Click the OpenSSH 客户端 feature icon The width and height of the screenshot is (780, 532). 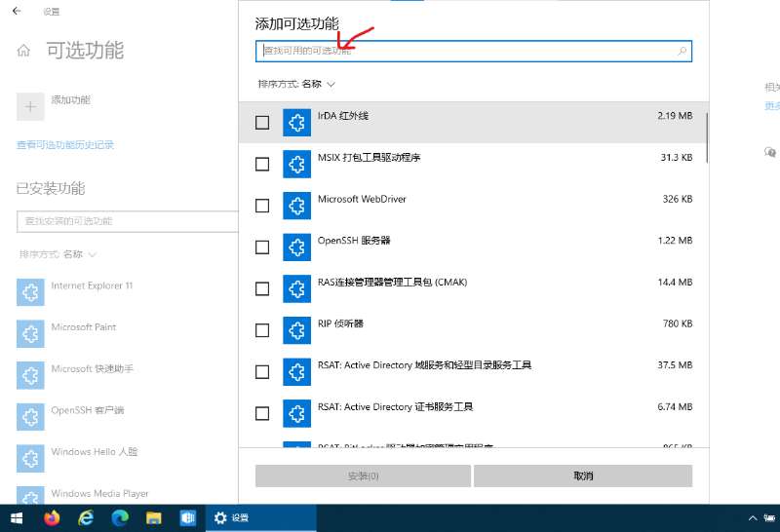point(30,417)
